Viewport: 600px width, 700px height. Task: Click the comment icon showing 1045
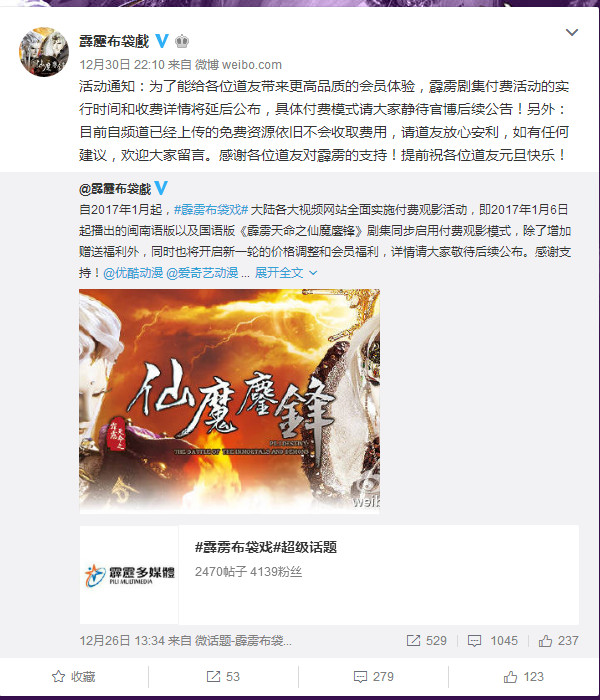[x=492, y=641]
